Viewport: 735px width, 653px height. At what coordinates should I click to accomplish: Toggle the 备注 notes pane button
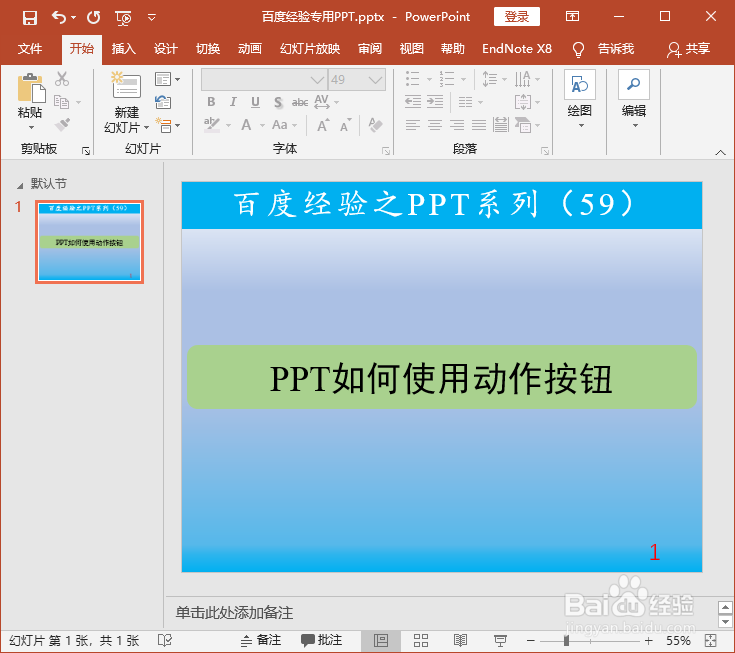tap(261, 640)
